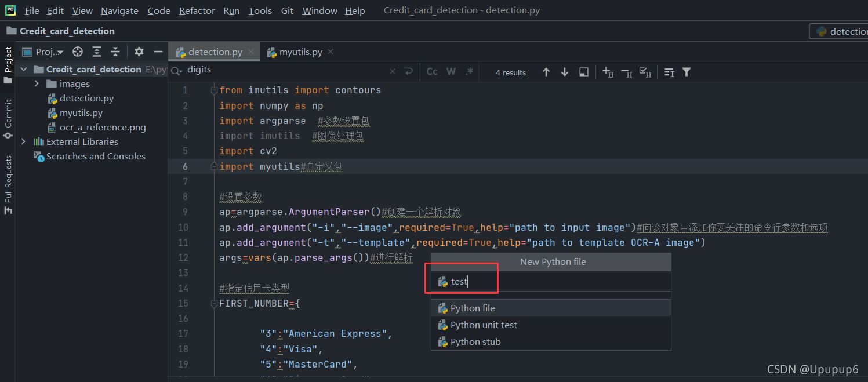Expand External Libraries node

tap(23, 141)
